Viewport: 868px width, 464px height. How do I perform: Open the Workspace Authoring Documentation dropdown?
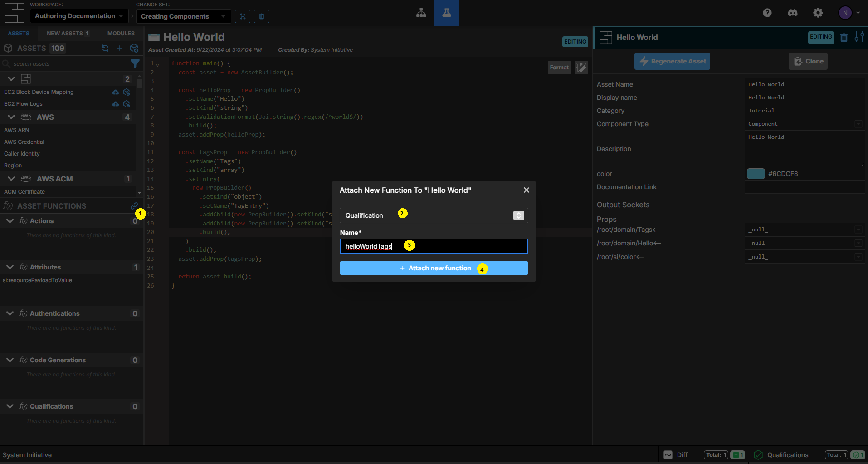[x=79, y=16]
